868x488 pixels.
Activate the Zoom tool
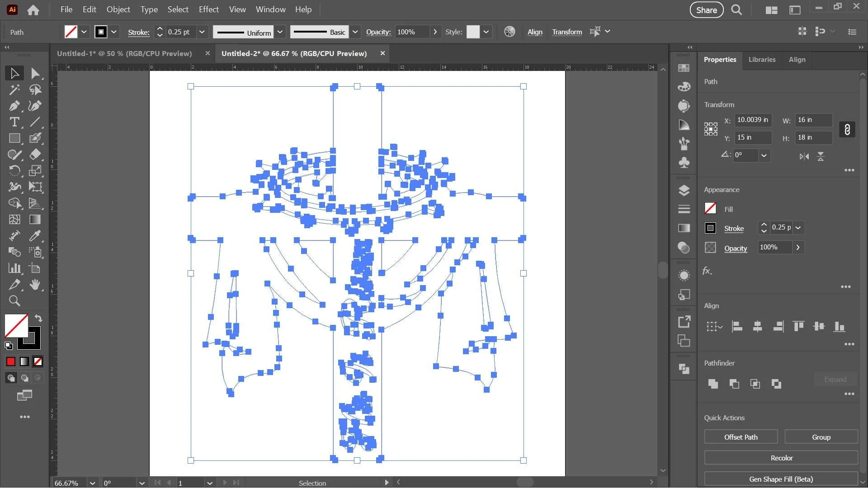click(14, 301)
